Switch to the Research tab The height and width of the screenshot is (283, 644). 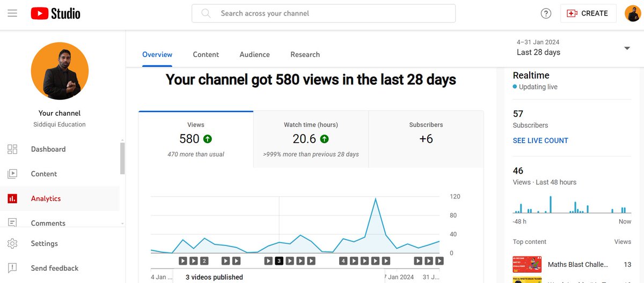click(x=305, y=54)
